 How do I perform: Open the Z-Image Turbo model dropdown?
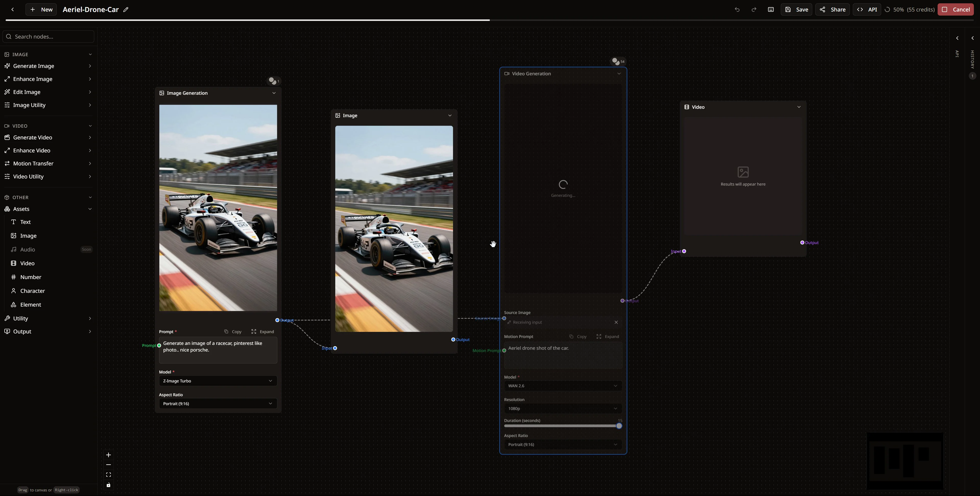(x=218, y=381)
